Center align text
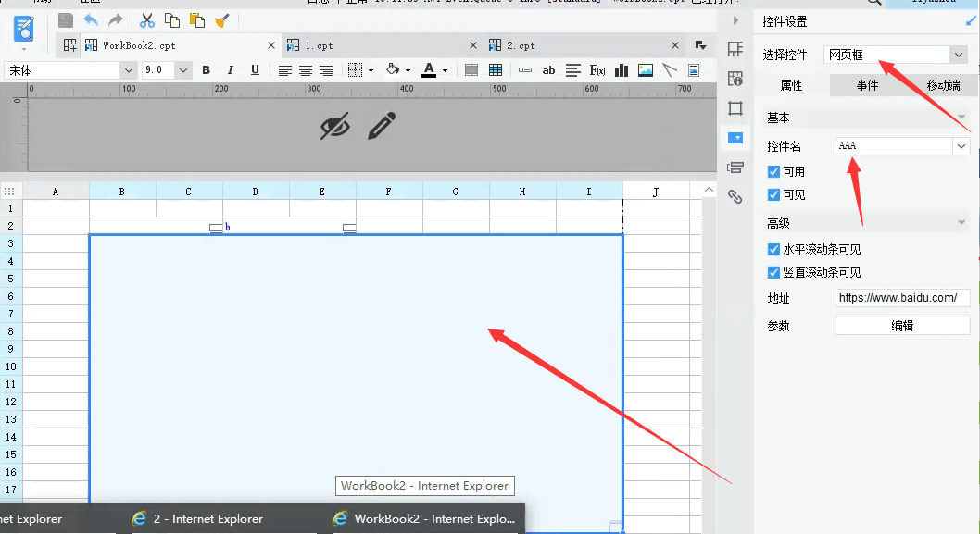980x534 pixels. click(306, 70)
